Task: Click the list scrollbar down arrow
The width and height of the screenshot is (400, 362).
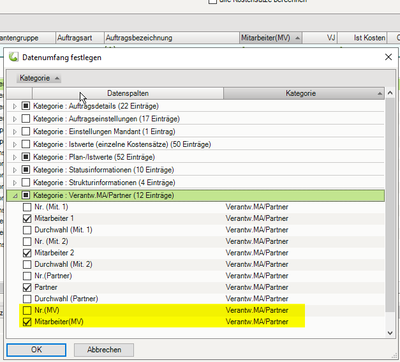Action: tap(390, 333)
